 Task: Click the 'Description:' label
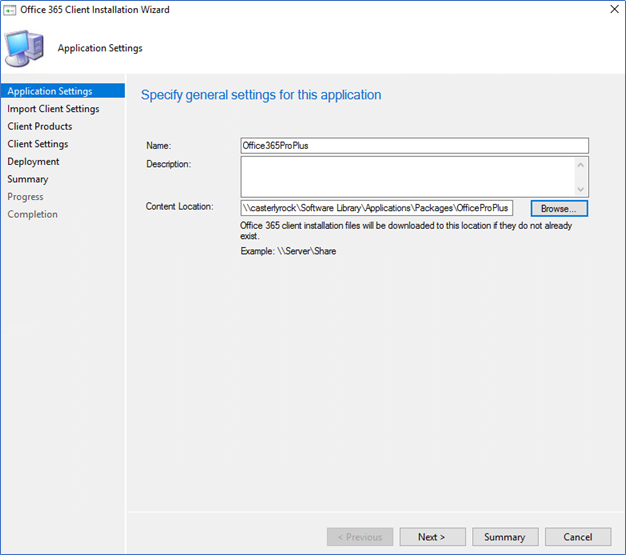(168, 164)
